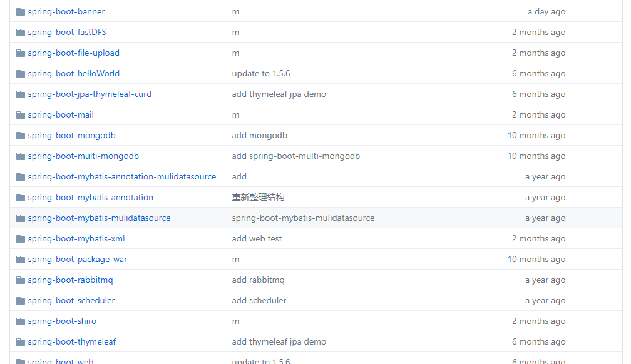Click the folder icon beside spring-boot-mybatis-xml

click(21, 239)
